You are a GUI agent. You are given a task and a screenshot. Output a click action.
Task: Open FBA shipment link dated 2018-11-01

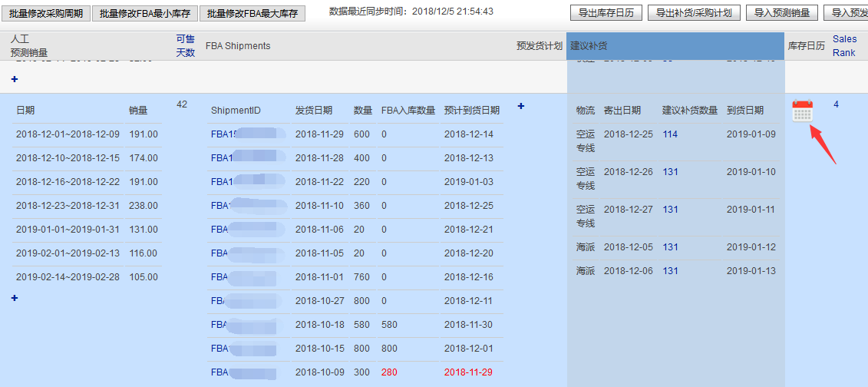(x=220, y=277)
